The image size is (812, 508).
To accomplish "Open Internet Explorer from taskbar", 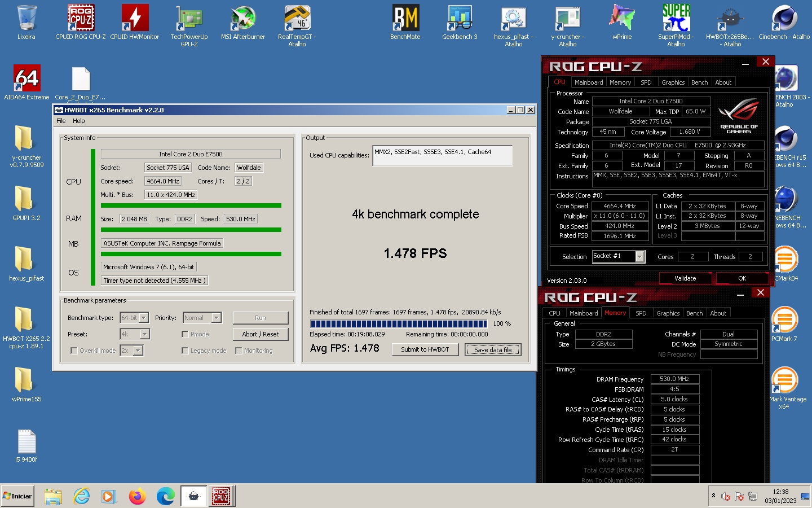I will pos(82,496).
